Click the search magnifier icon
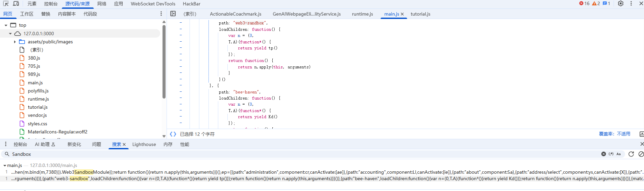 7,154
